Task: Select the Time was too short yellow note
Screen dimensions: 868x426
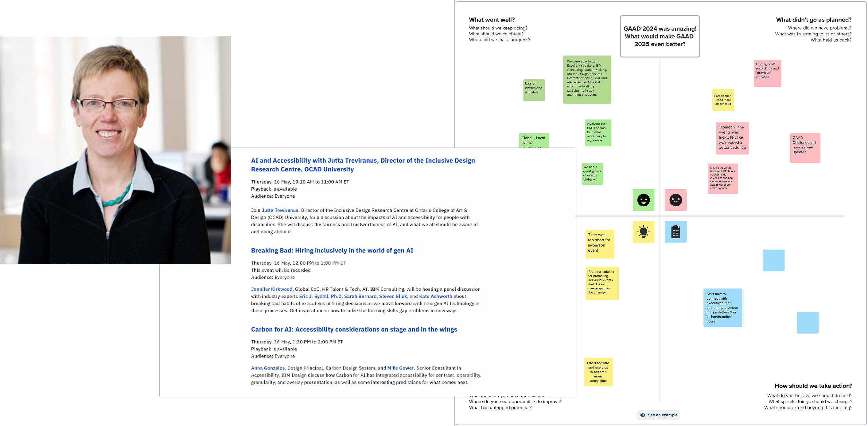Action: pyautogui.click(x=600, y=244)
